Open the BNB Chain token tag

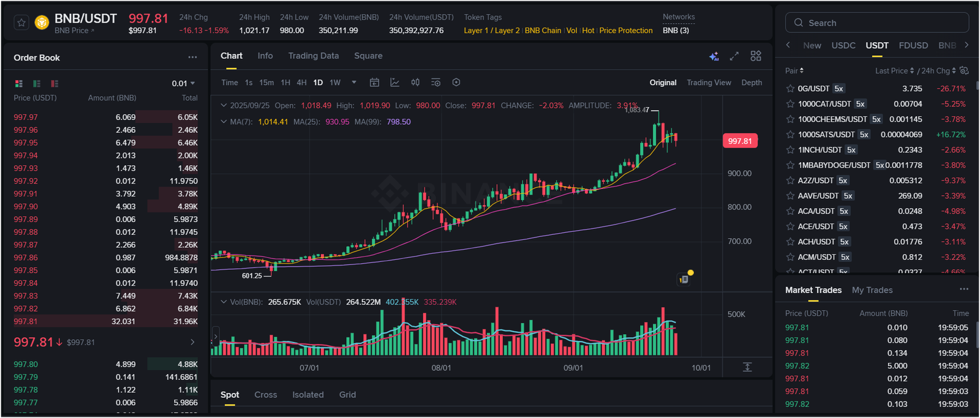click(x=543, y=31)
